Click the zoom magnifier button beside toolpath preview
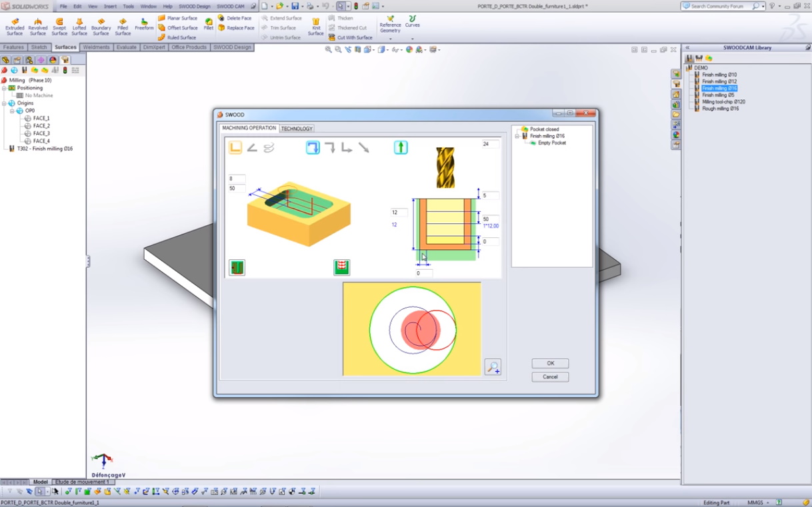This screenshot has width=812, height=507. point(493,367)
